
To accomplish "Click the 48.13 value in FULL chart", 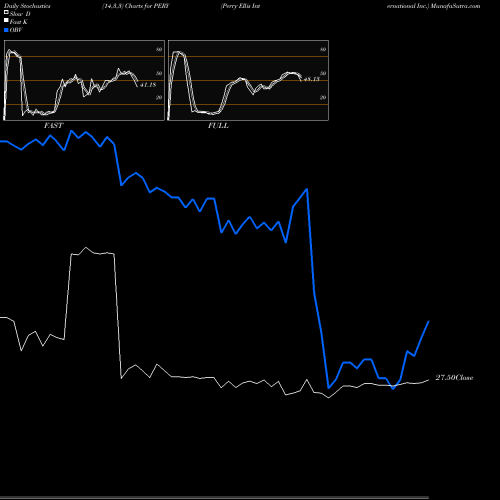I will [x=312, y=79].
